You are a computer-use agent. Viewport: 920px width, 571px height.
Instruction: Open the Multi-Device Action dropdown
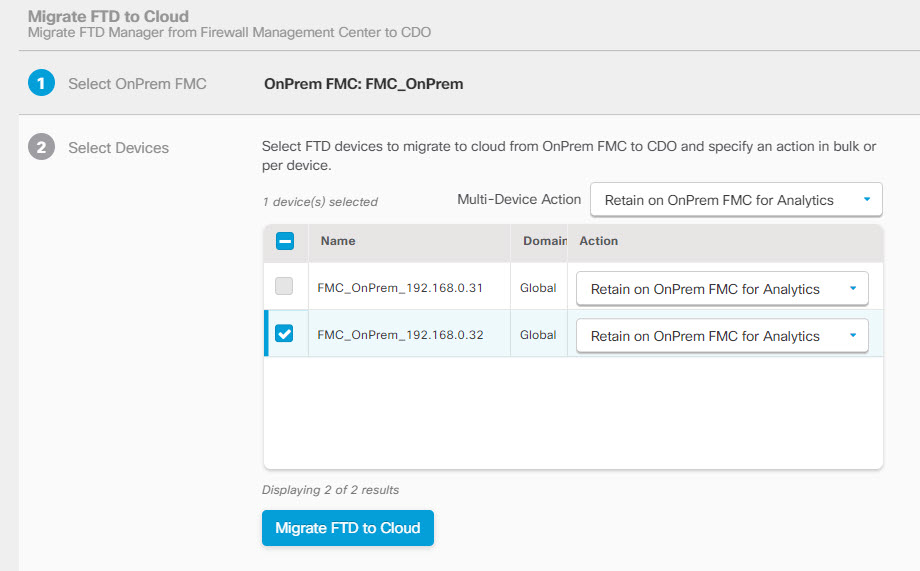pos(736,200)
